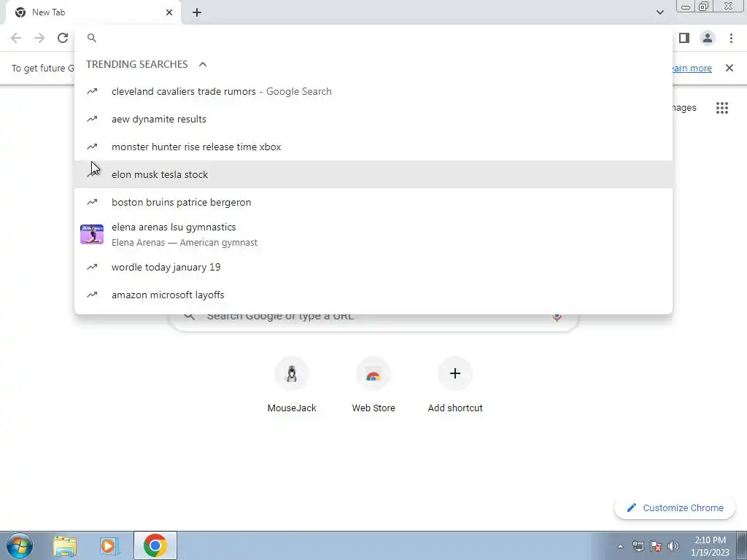Click the trending arrow beside amazon microsoft layoffs
747x560 pixels.
[92, 295]
